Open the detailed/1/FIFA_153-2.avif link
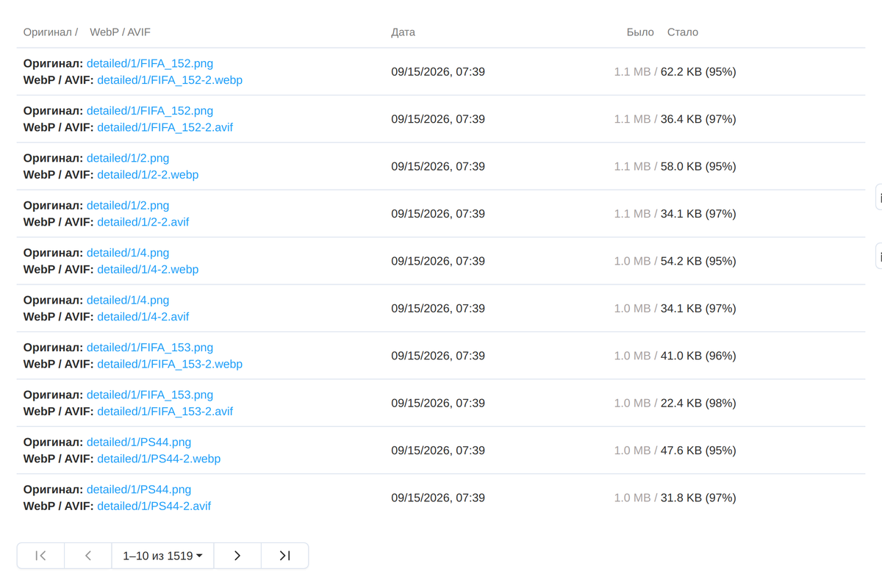The width and height of the screenshot is (882, 588). (x=165, y=412)
